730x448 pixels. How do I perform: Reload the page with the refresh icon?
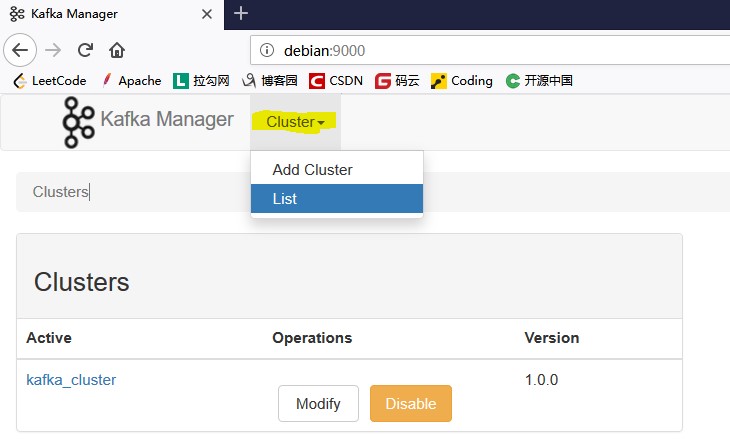pos(85,50)
